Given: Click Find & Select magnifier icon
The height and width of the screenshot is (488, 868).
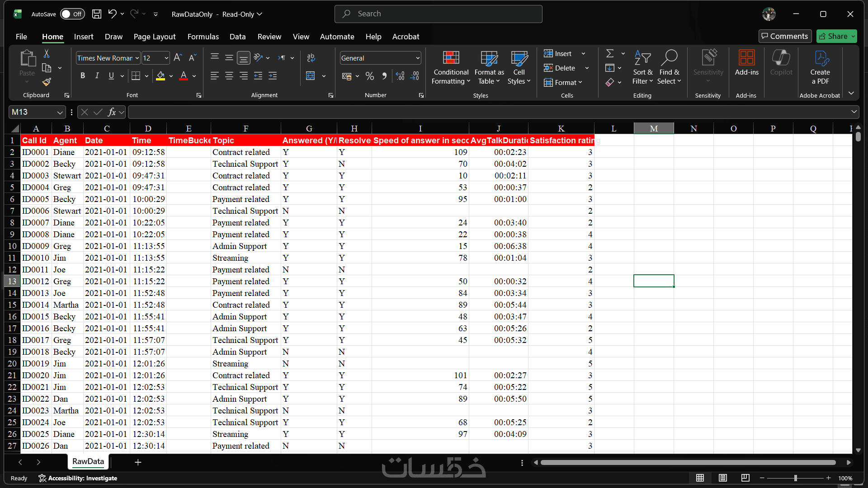Looking at the screenshot, I should 669,59.
